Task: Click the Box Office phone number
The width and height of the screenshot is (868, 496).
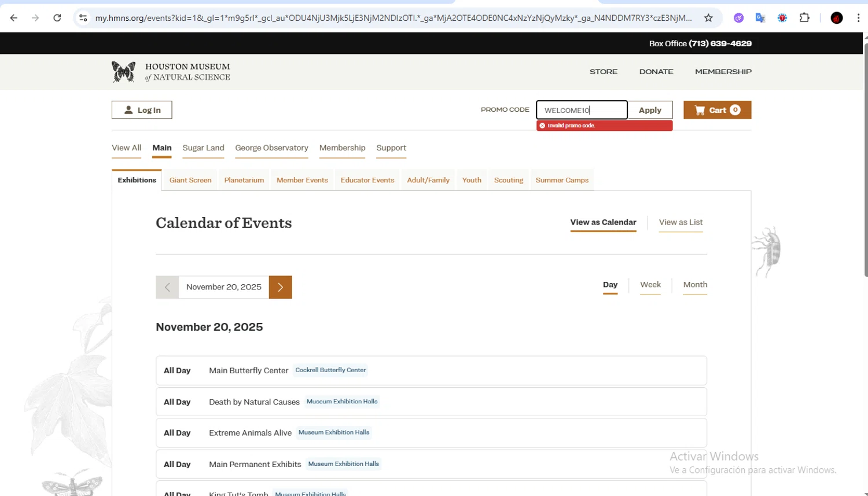Action: [x=720, y=43]
